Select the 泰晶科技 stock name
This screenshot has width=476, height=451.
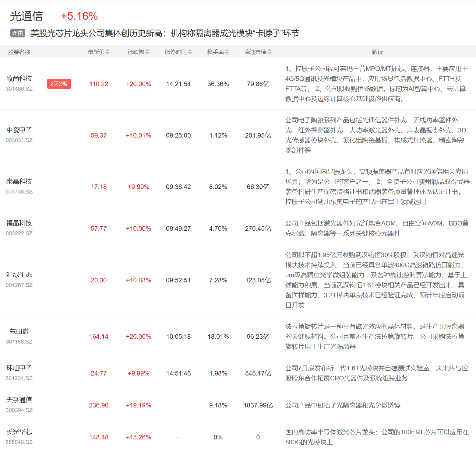(19, 182)
